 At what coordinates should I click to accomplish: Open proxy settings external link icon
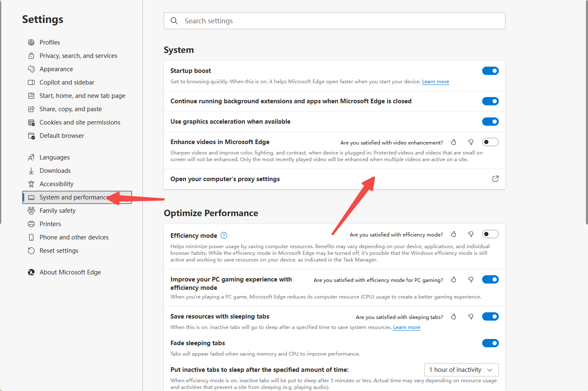(495, 179)
